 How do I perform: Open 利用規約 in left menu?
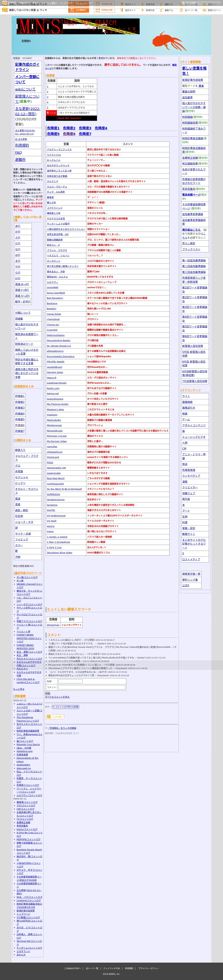(x=22, y=145)
